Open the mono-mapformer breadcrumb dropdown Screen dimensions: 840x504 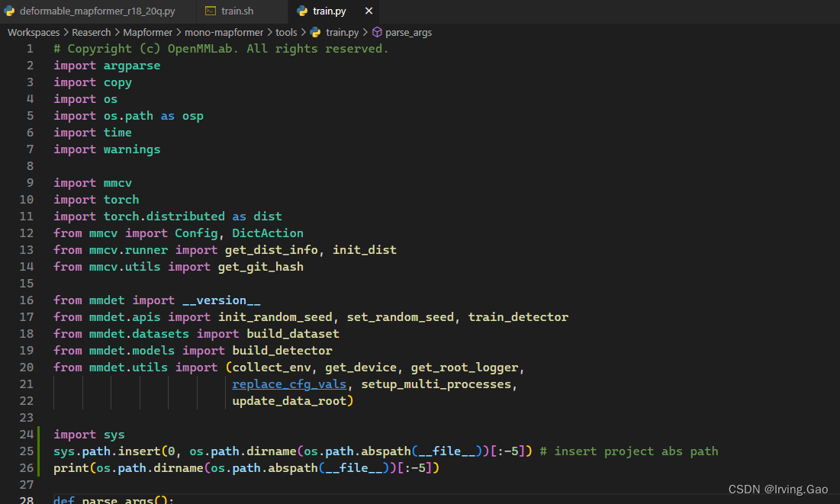pos(224,32)
